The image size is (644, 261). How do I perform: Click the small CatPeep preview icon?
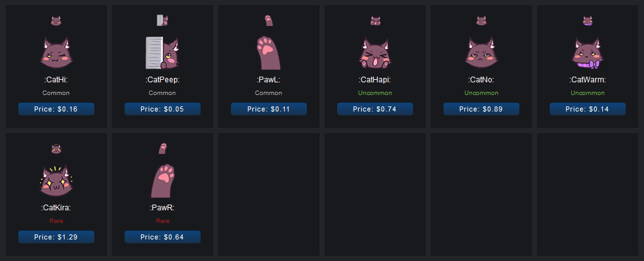point(162,20)
